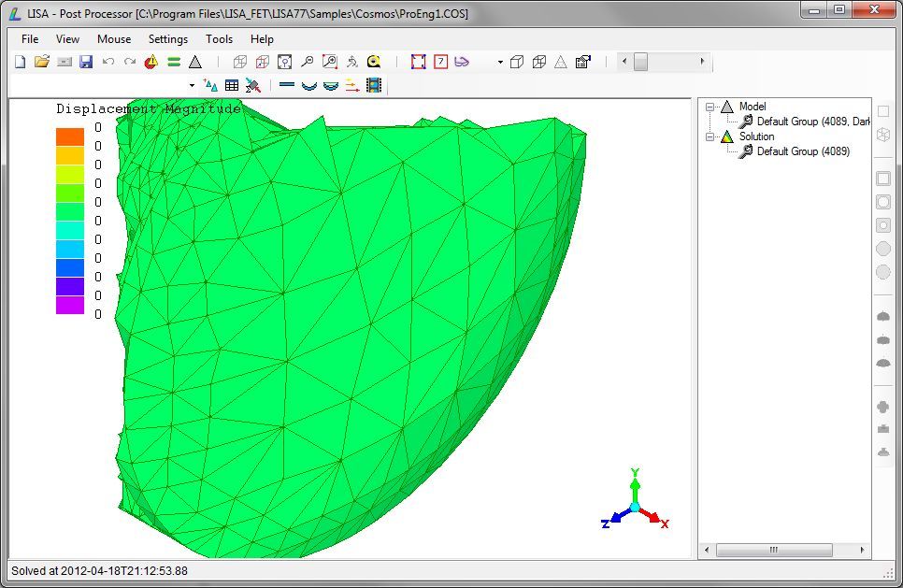
Task: Open the Help menu
Action: click(x=262, y=39)
